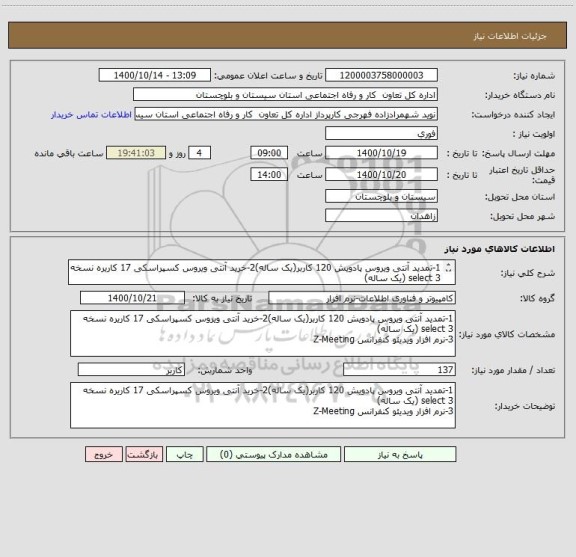Image resolution: width=576 pixels, height=557 pixels.
Task: Click the مشخصات کالای مورد نیاز text area
Action: coord(263,334)
